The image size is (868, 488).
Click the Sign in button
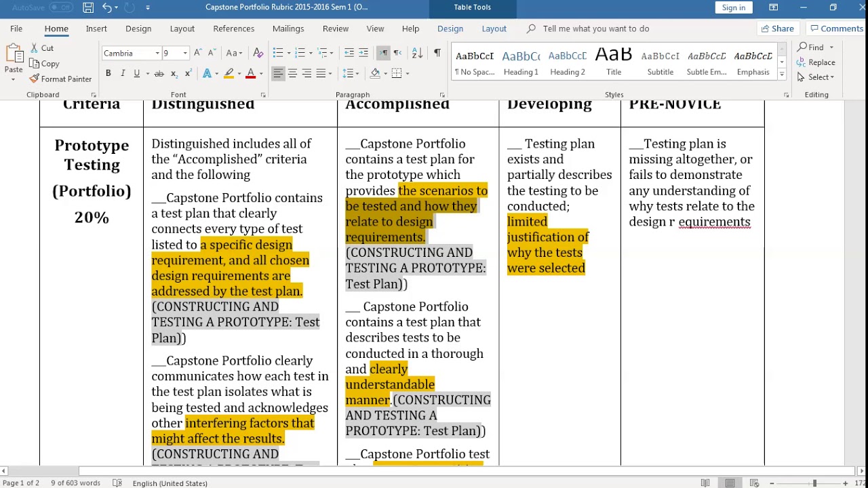coord(734,7)
